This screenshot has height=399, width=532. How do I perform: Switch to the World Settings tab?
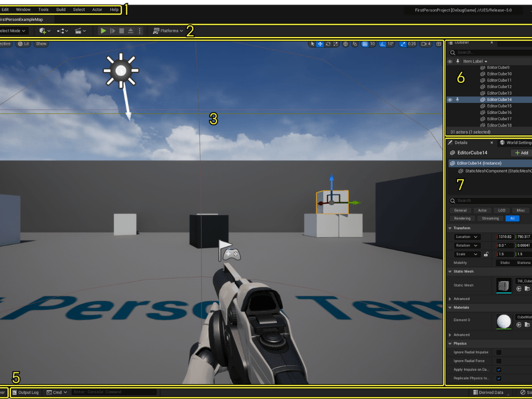(x=515, y=143)
